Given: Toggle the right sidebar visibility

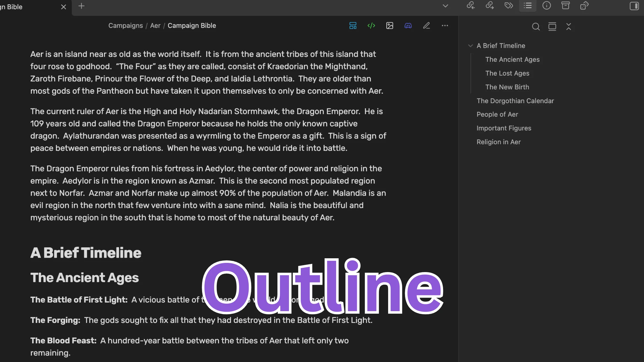Looking at the screenshot, I should click(634, 6).
